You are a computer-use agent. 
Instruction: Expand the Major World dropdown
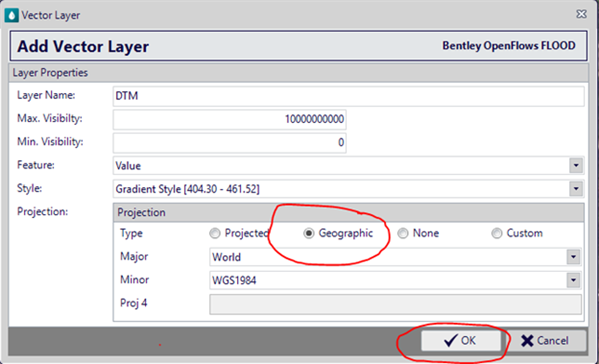pos(573,257)
